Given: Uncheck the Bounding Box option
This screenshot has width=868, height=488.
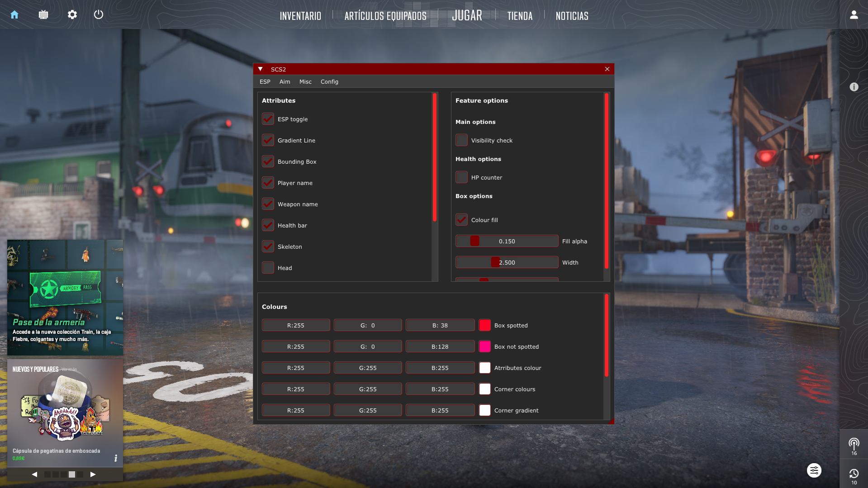Looking at the screenshot, I should [x=268, y=161].
